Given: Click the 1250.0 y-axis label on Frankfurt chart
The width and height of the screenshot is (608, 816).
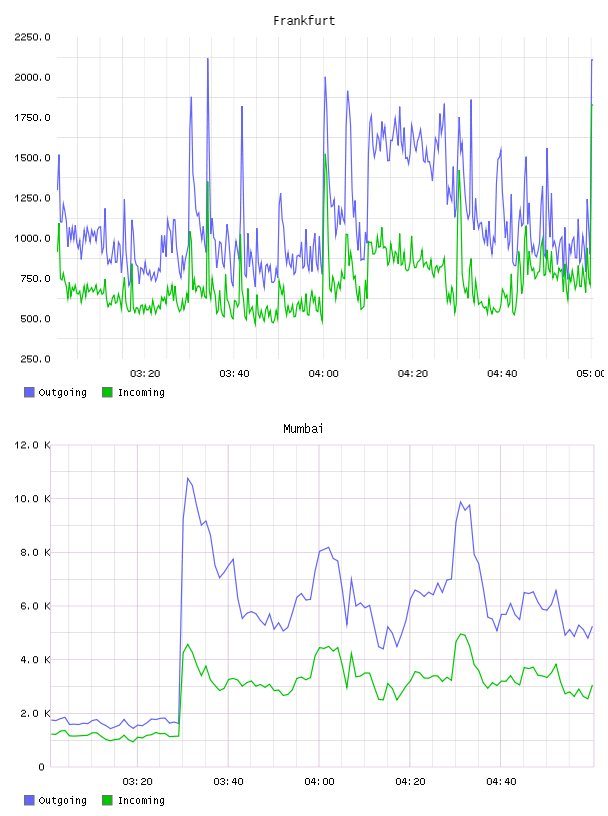Looking at the screenshot, I should [32, 198].
